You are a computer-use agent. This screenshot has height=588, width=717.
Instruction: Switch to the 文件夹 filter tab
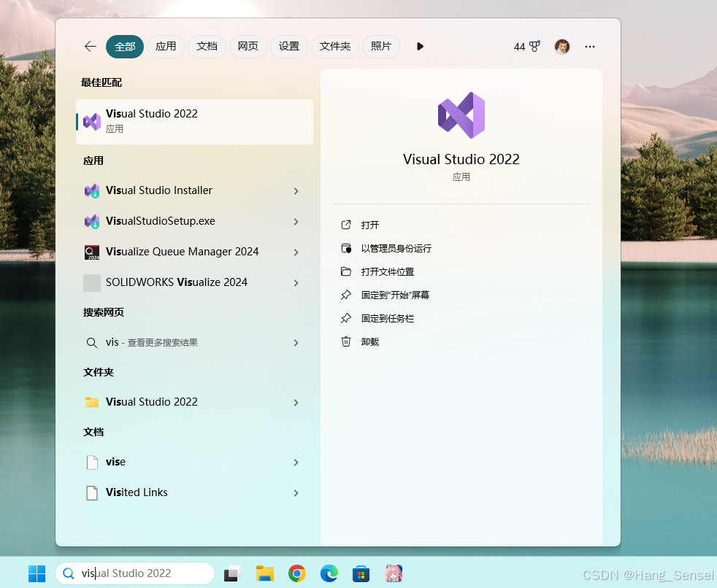coord(334,47)
